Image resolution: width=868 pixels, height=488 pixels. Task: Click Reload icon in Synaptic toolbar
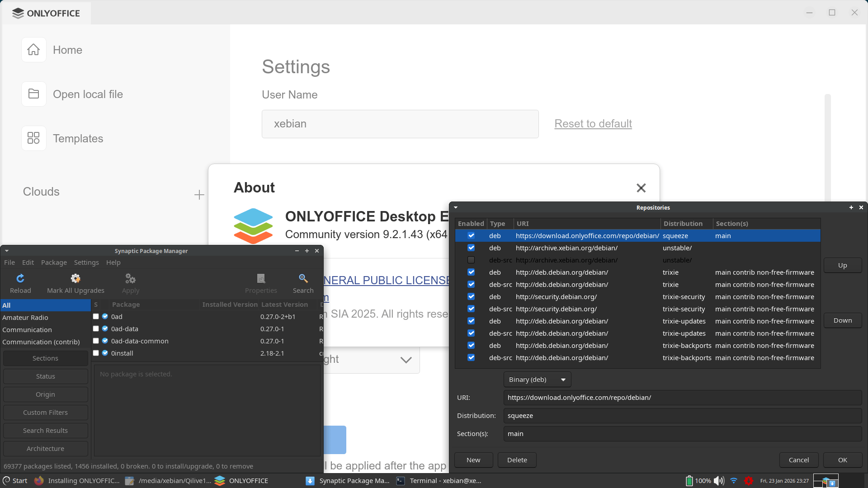click(x=20, y=278)
